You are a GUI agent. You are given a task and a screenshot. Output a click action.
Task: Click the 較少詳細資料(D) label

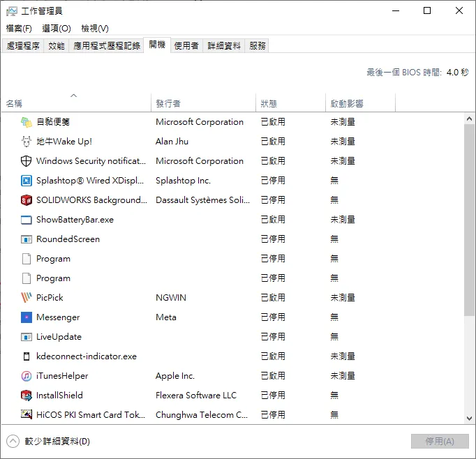pos(57,442)
